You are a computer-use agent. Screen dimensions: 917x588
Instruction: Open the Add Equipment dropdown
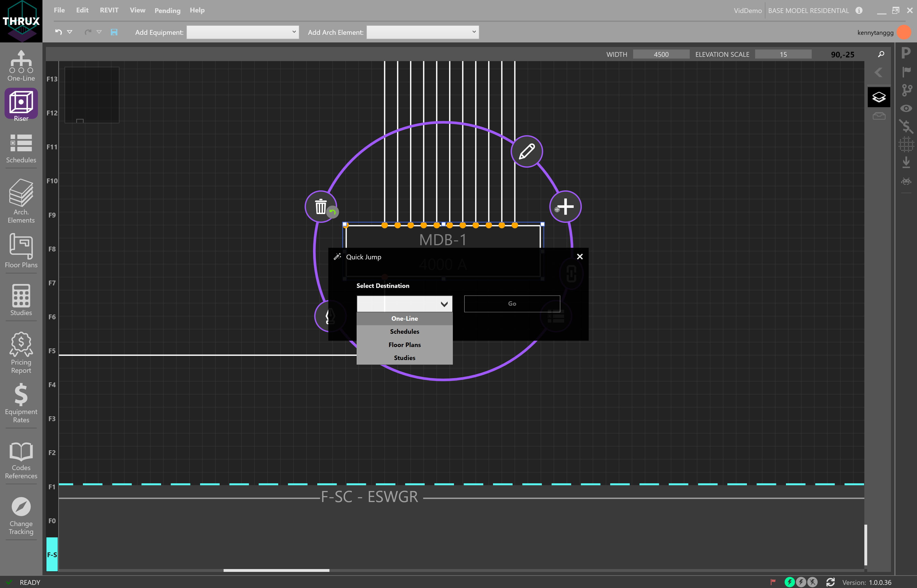[x=242, y=32]
